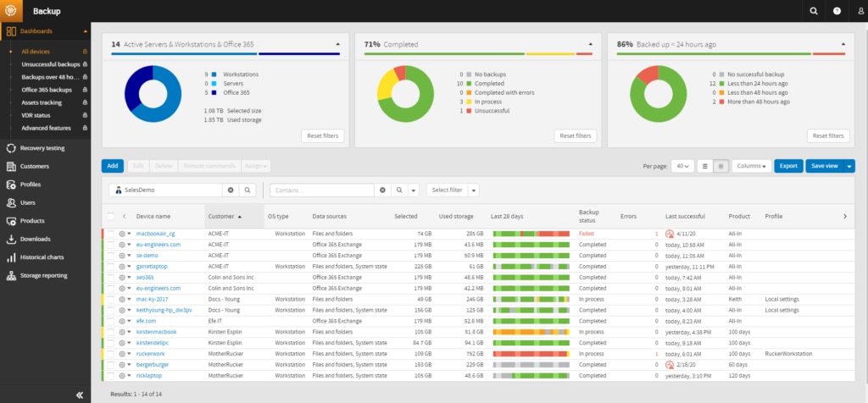Check the bergerburger row checkbox
This screenshot has width=868, height=403.
(x=111, y=365)
